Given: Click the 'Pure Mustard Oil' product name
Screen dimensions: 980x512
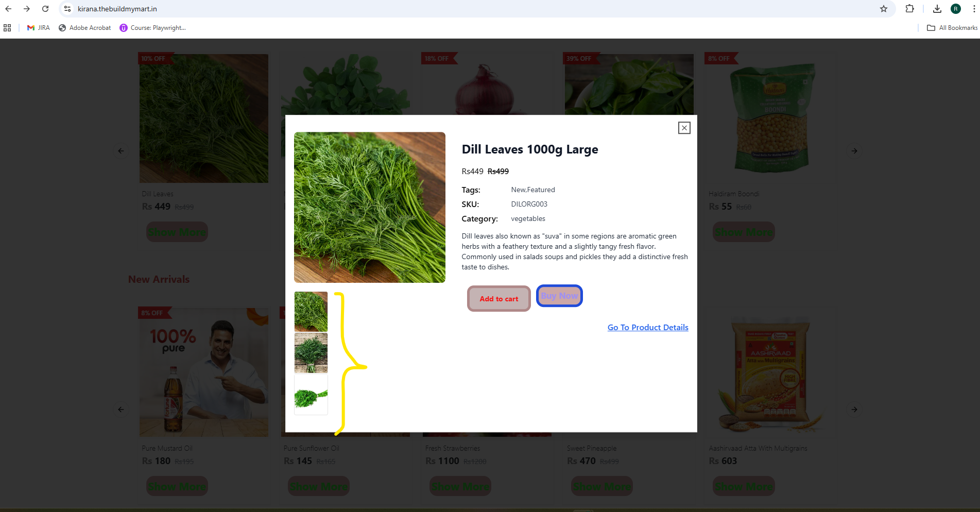Looking at the screenshot, I should click(x=167, y=448).
